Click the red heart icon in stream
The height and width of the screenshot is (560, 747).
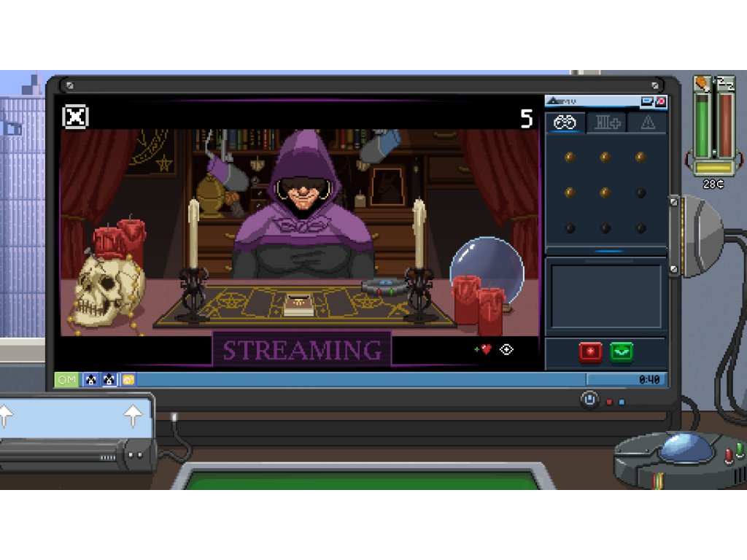(x=485, y=349)
